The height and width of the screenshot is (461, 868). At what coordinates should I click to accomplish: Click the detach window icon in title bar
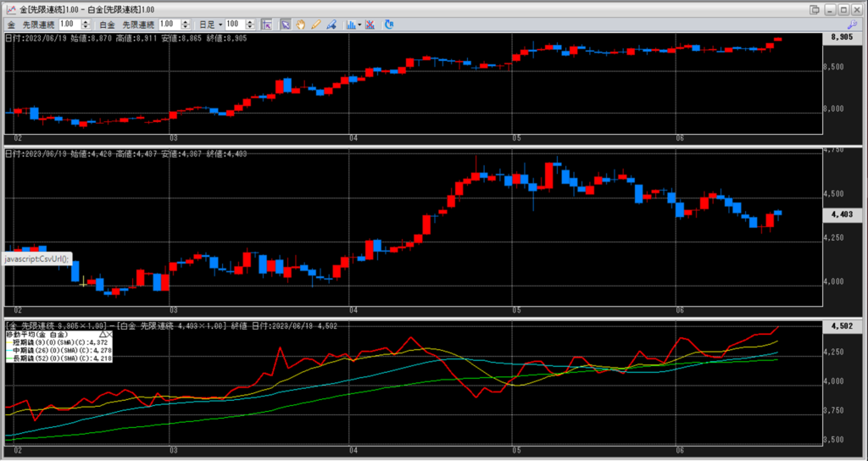point(815,8)
